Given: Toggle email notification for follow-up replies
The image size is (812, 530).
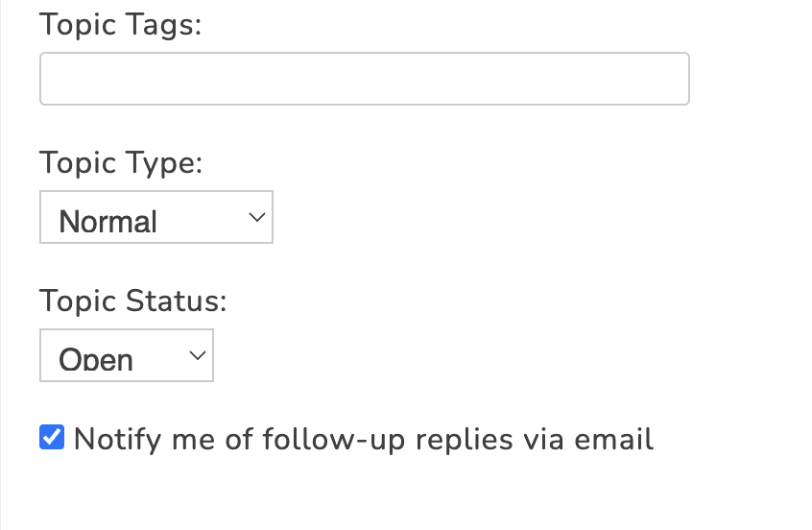Looking at the screenshot, I should (52, 438).
